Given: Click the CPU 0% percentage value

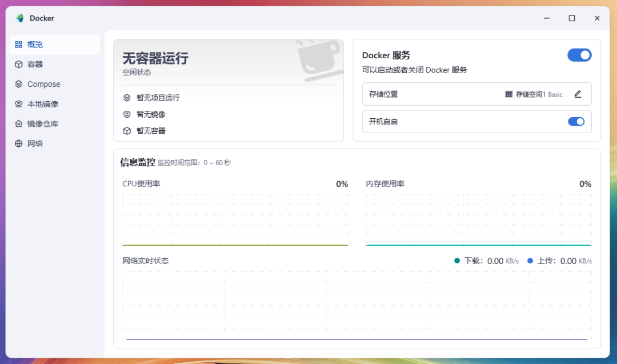Looking at the screenshot, I should (x=342, y=184).
